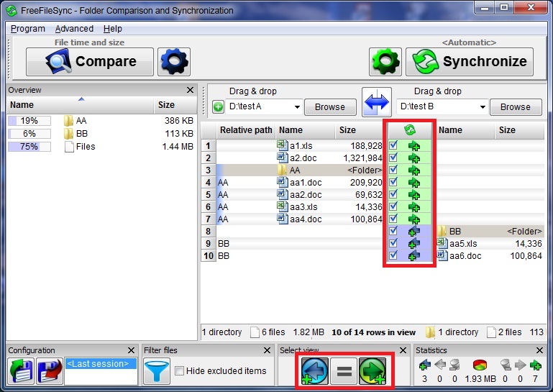
Task: Change sync action for a2.doc
Action: click(414, 158)
